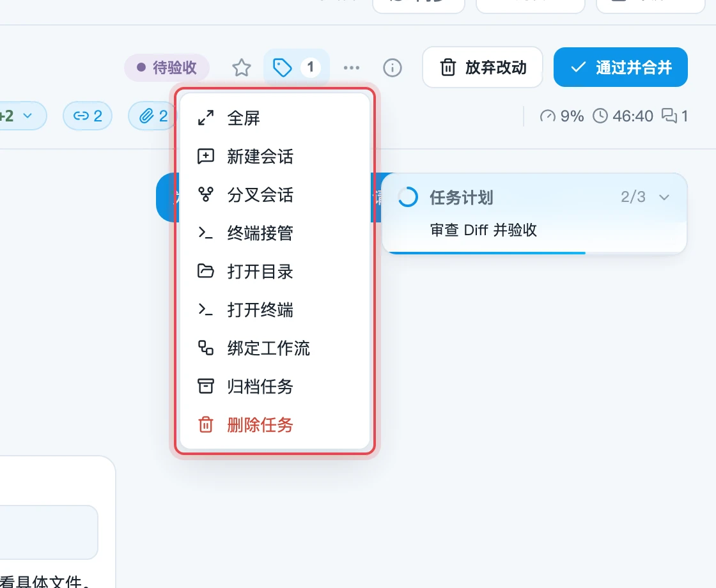716x588 pixels.
Task: Choose 新建会话 in the menu
Action: click(275, 156)
